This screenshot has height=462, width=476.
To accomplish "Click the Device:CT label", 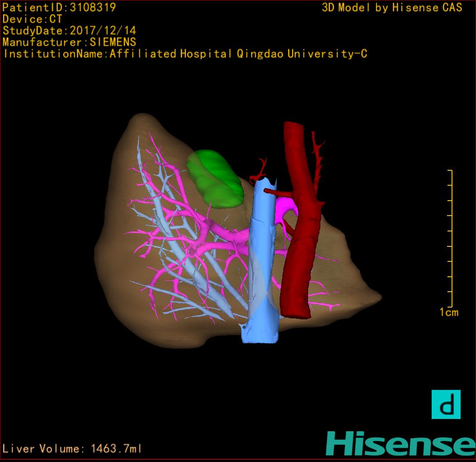I will pos(32,19).
